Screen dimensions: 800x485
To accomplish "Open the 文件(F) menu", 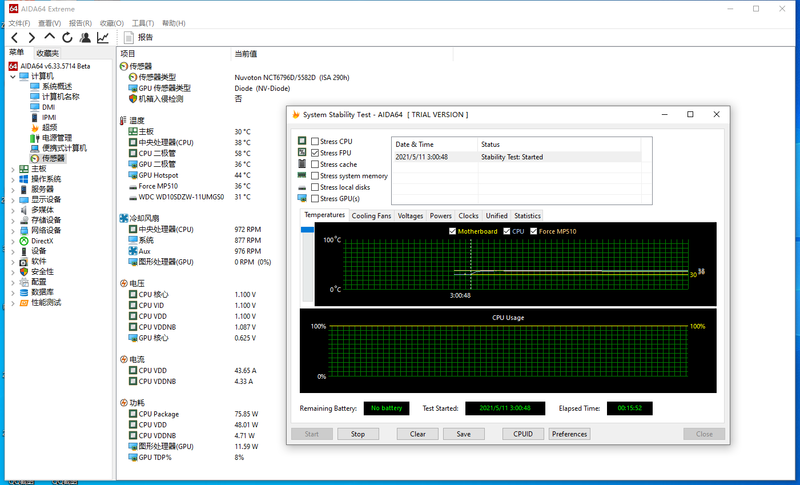I will pyautogui.click(x=19, y=23).
